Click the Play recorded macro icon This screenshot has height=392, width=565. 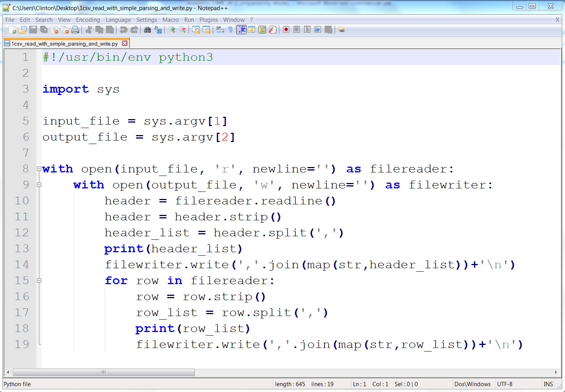tap(308, 29)
